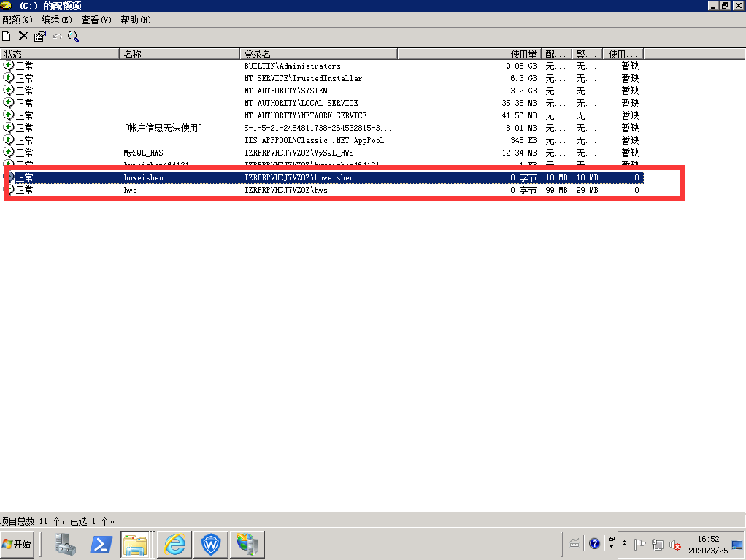746x560 pixels.
Task: Open Properties using the toolbar icon
Action: click(x=39, y=36)
